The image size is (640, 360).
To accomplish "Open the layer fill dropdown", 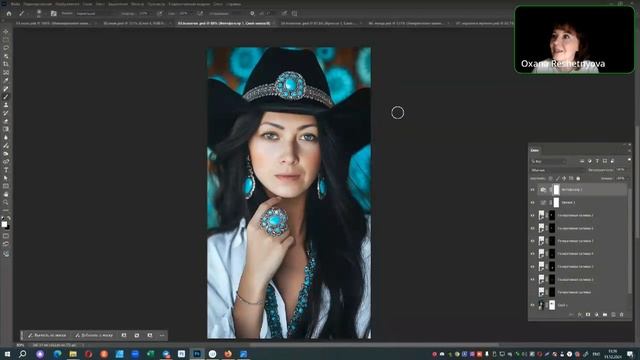I will tap(621, 178).
